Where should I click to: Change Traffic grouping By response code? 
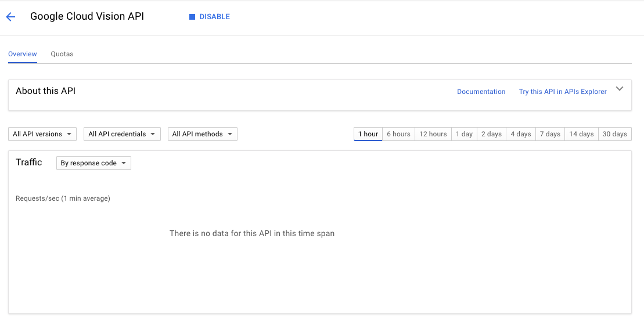pos(93,163)
